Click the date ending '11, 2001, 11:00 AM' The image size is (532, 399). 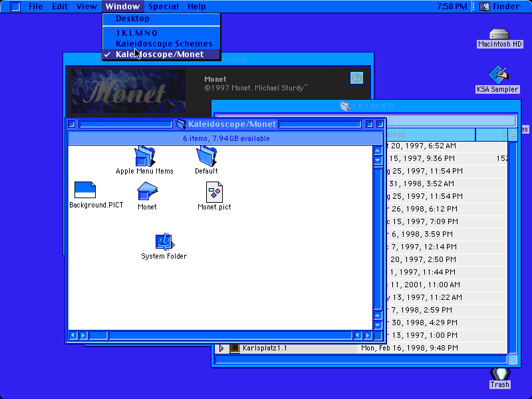[424, 285]
